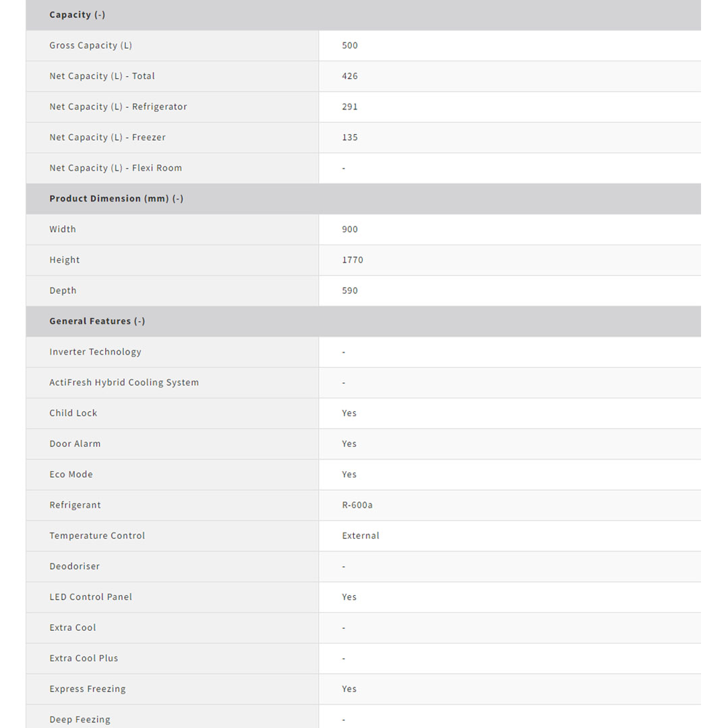Select the R-600a refrigerant value
The height and width of the screenshot is (728, 728).
pos(357,506)
